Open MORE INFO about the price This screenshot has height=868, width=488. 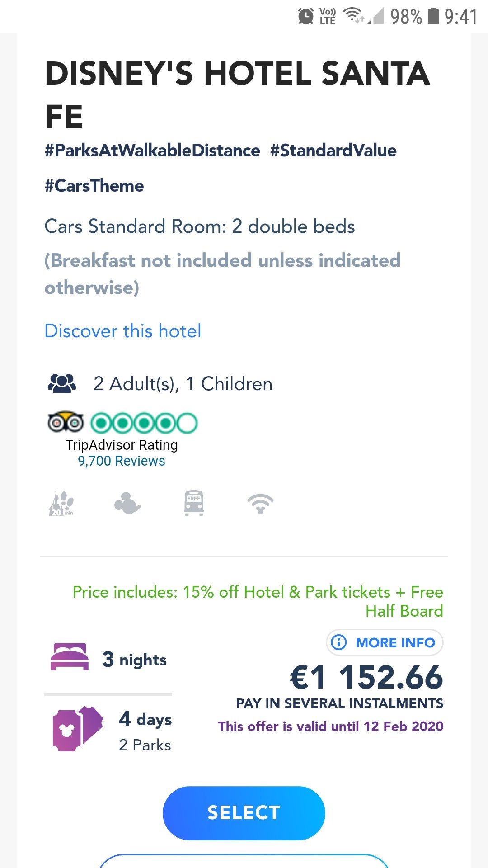coord(385,642)
